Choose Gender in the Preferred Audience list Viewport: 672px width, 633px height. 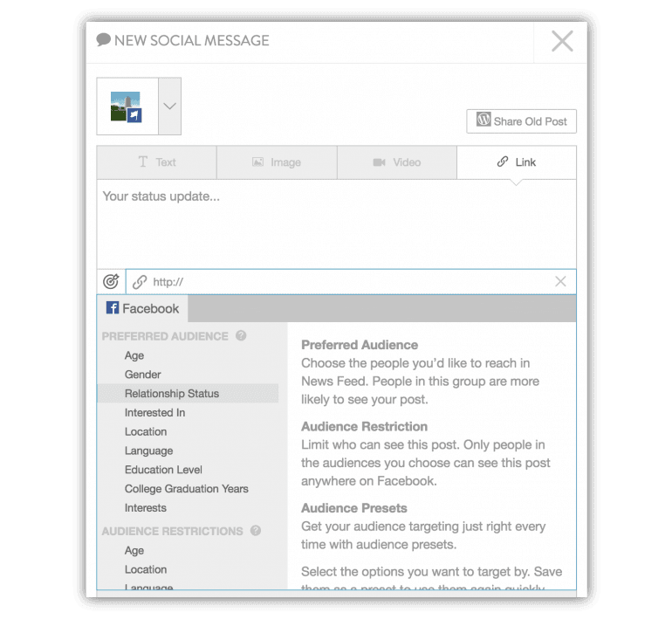click(x=143, y=375)
